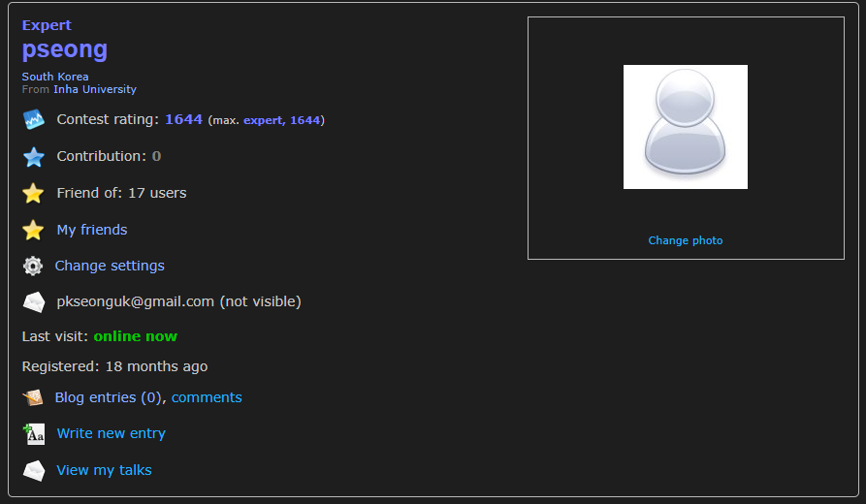Click the Expert rank title
Image resolution: width=866 pixels, height=504 pixels.
[47, 25]
